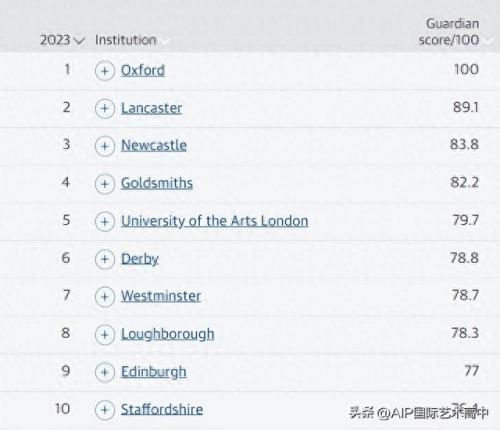Viewport: 500px width, 430px height.
Task: Visit the Westminster link
Action: pyautogui.click(x=161, y=296)
